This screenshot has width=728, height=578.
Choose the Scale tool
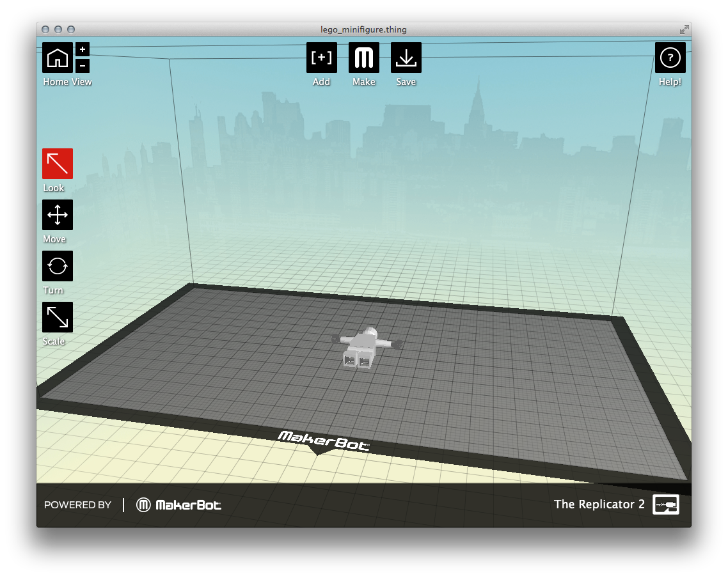(58, 317)
